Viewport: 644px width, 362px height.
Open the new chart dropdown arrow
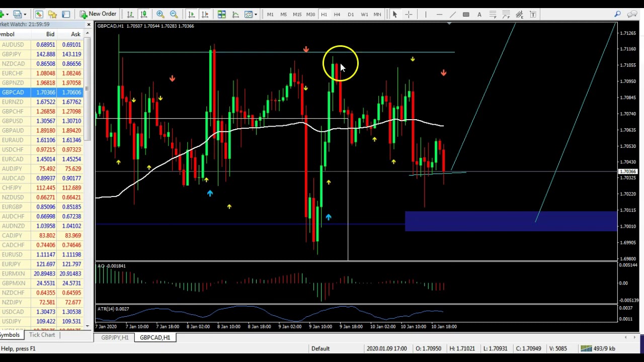click(x=7, y=14)
